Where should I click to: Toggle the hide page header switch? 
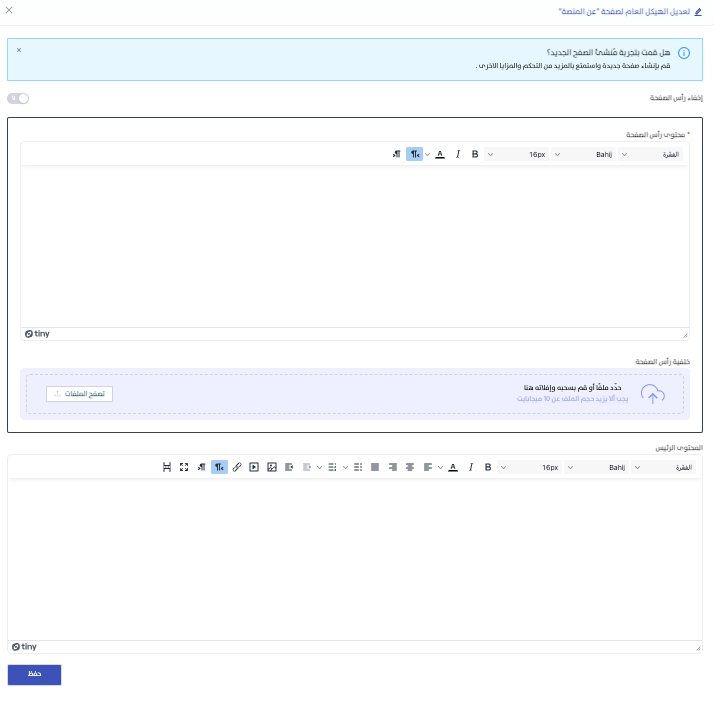[18, 98]
